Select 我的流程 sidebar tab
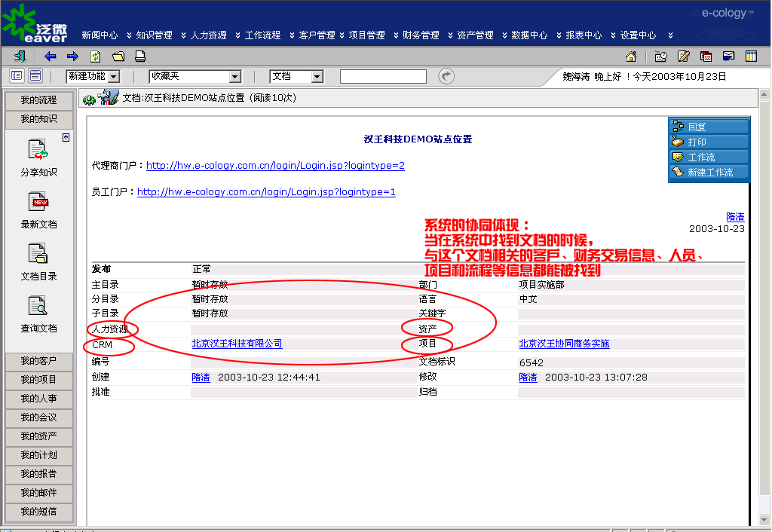772x532 pixels. pos(39,100)
